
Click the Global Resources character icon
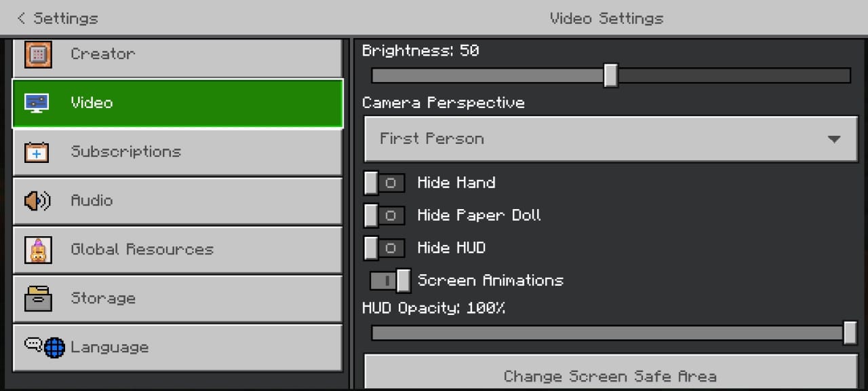37,250
